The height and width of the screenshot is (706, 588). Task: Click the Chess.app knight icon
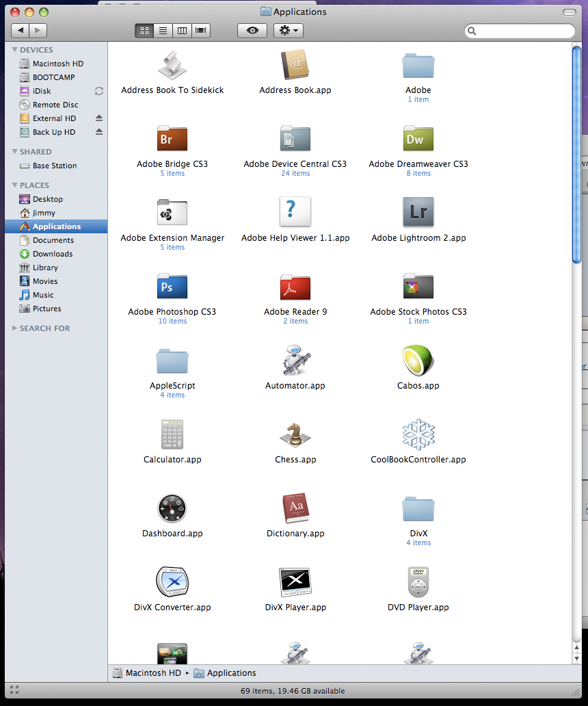coord(295,434)
